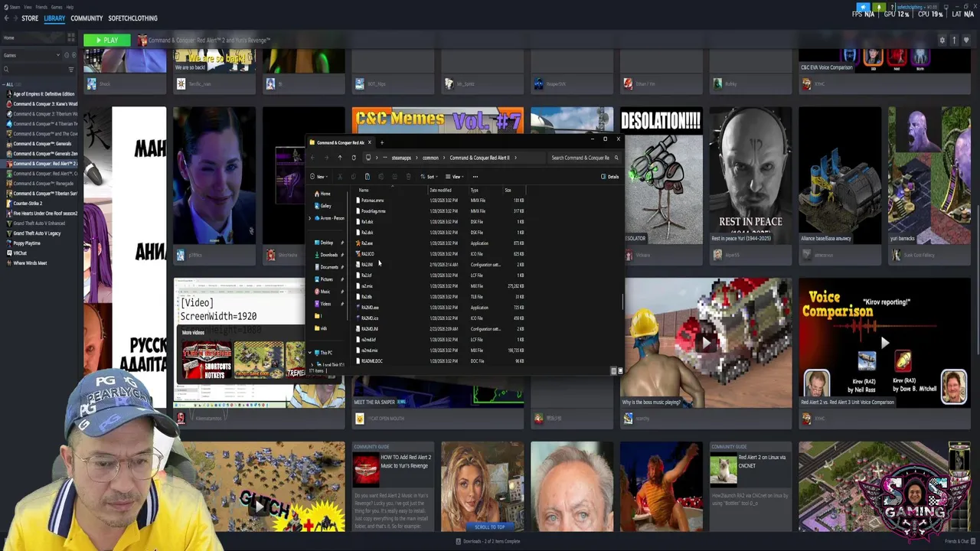
Task: Click the Steam library search field
Action: [x=34, y=70]
